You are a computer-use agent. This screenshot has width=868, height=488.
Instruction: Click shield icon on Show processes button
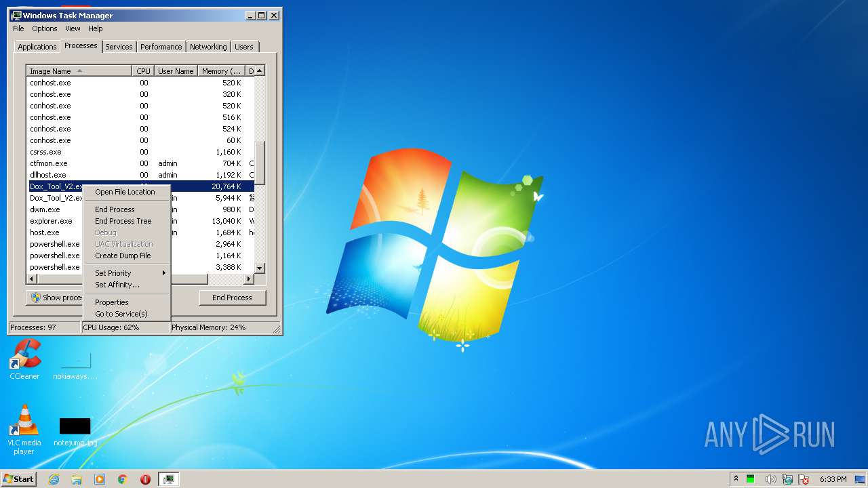[36, 298]
